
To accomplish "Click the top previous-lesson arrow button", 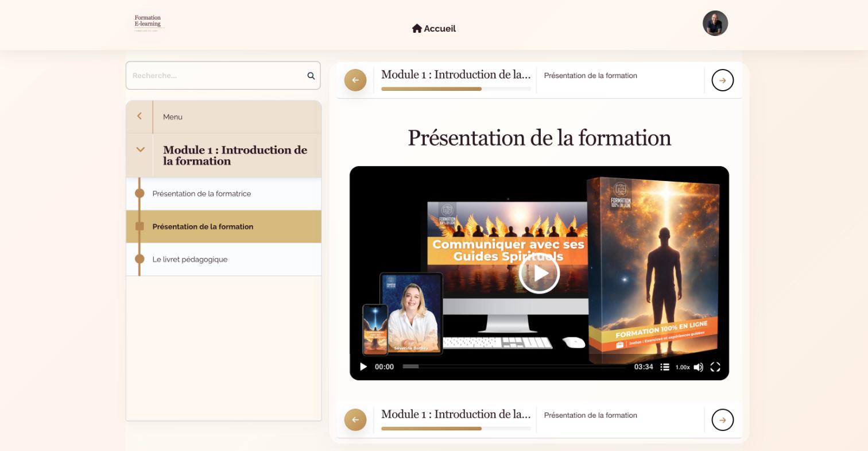I will click(355, 80).
